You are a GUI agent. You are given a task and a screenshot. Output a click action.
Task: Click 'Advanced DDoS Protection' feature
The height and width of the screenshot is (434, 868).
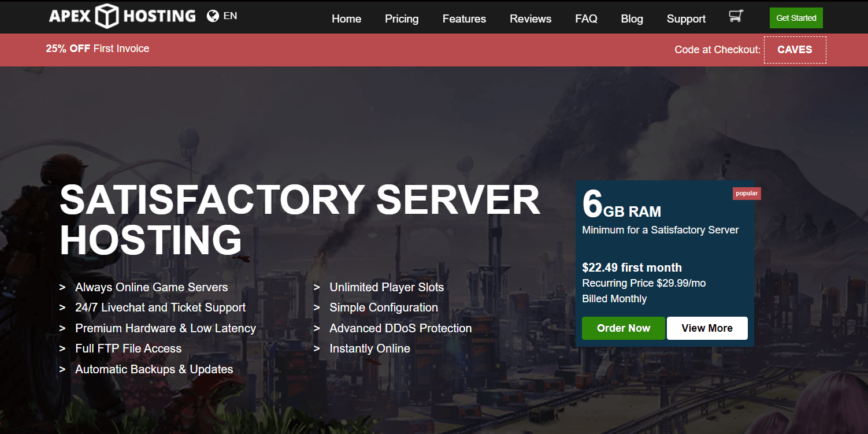(x=400, y=328)
